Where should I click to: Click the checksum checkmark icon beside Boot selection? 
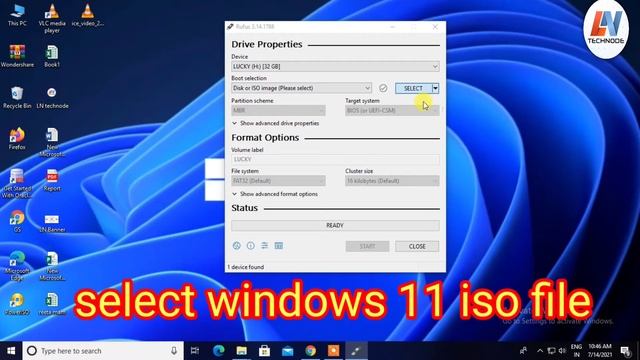pyautogui.click(x=383, y=88)
